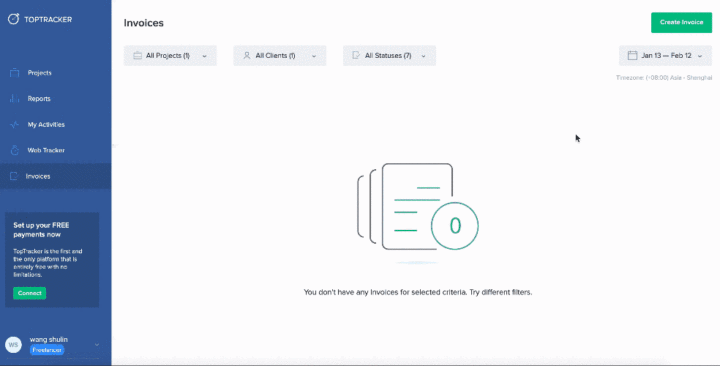Viewport: 720px width, 366px height.
Task: Select the Invoices sidebar item
Action: click(56, 176)
